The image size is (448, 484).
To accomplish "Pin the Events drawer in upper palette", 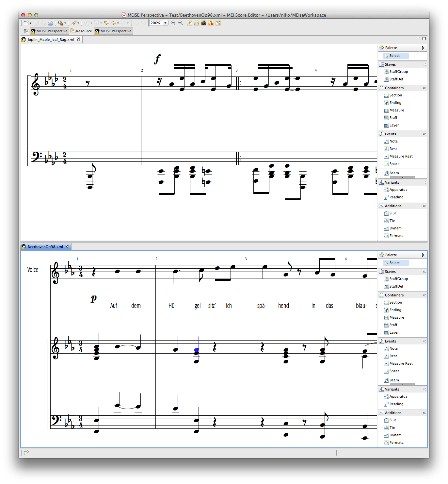I will point(424,134).
